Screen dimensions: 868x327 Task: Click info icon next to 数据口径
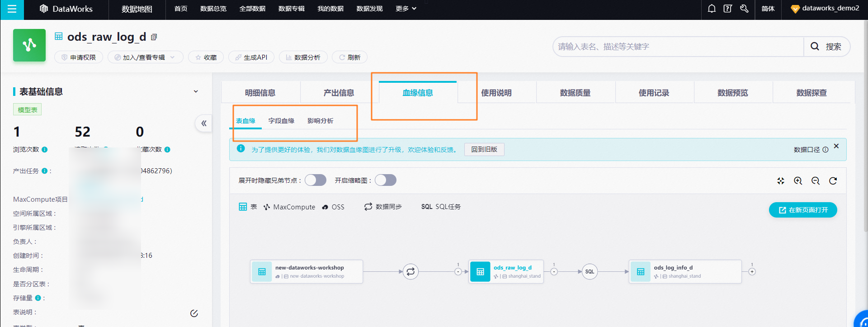(826, 150)
